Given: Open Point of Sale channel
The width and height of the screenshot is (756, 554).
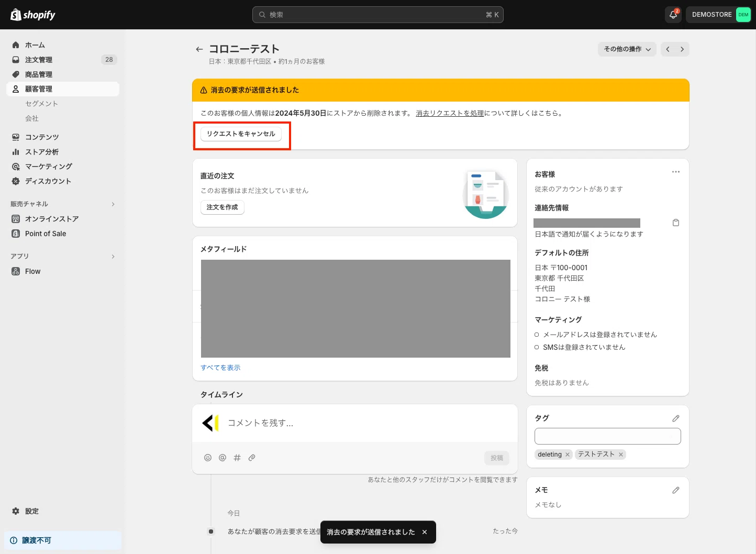Looking at the screenshot, I should click(x=63, y=234).
